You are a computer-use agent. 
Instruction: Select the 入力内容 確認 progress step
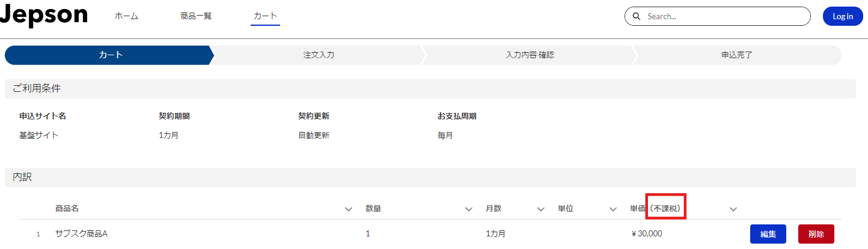pyautogui.click(x=530, y=55)
